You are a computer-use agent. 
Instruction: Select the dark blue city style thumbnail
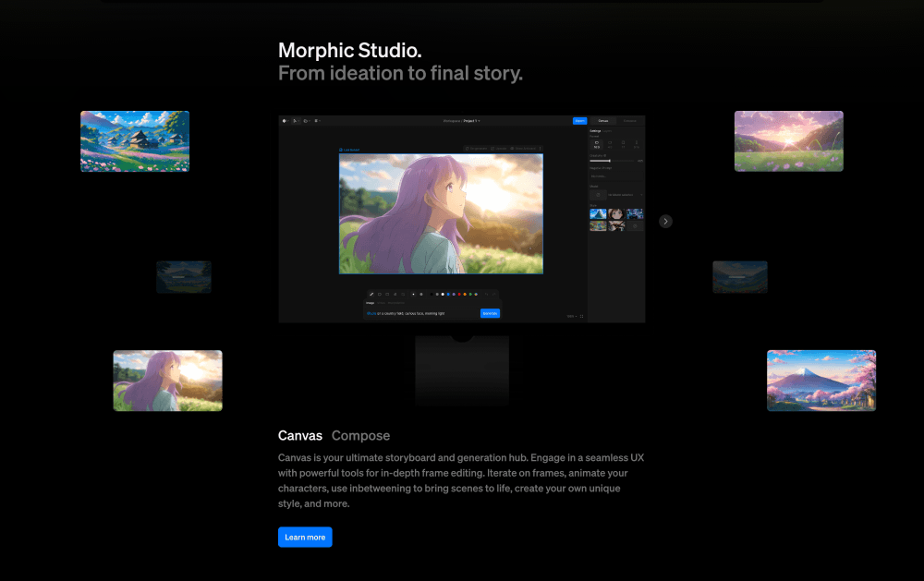pos(635,214)
